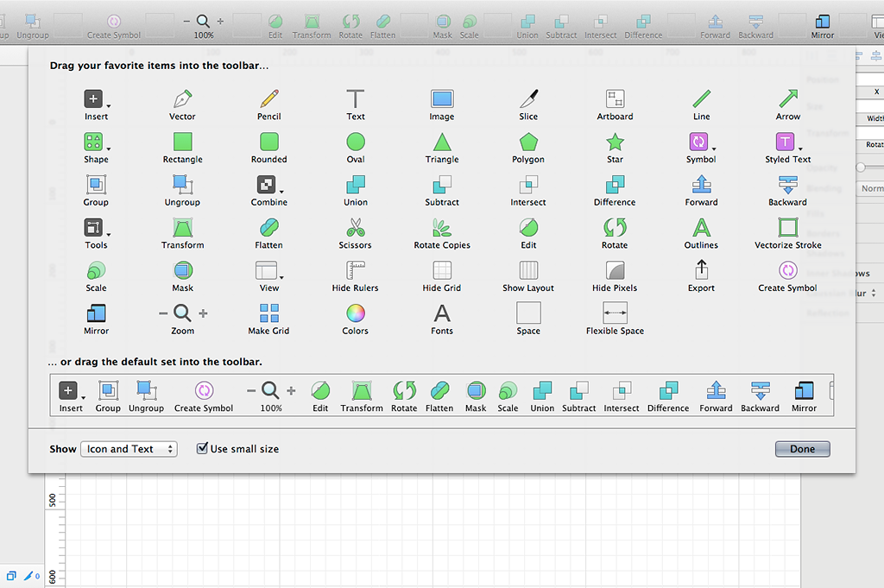The image size is (884, 588).
Task: Select the Vector pen tool icon
Action: pyautogui.click(x=182, y=98)
